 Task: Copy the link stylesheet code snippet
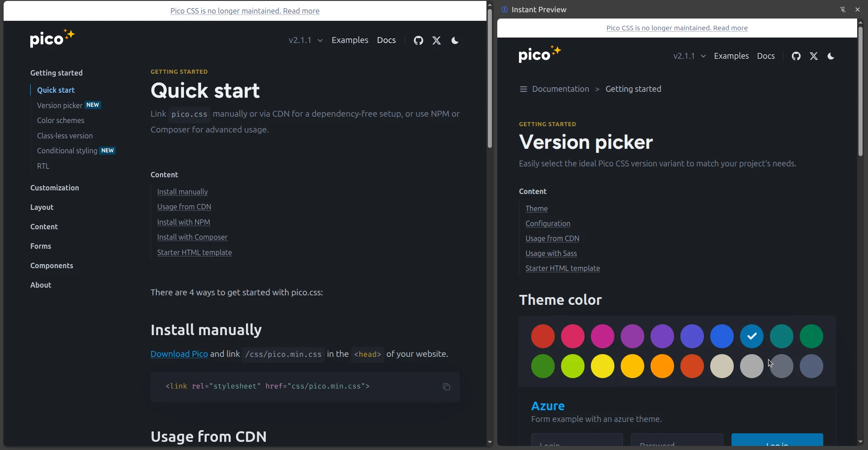pyautogui.click(x=446, y=387)
